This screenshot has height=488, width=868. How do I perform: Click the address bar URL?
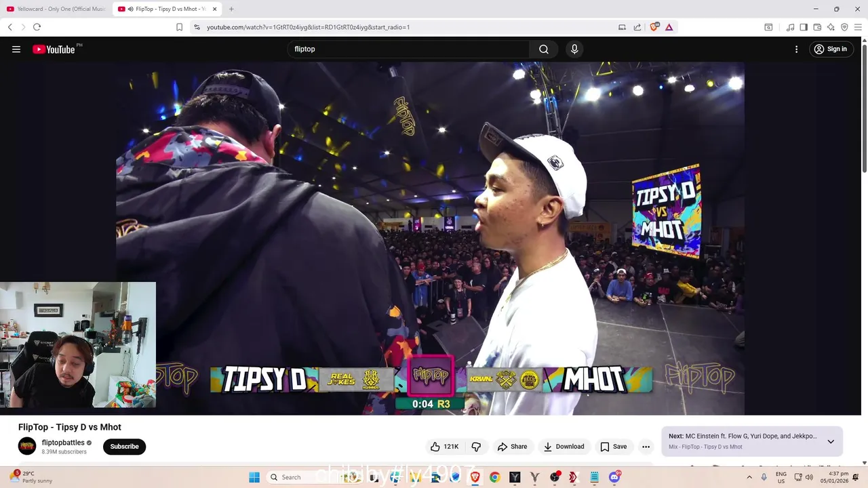(308, 27)
